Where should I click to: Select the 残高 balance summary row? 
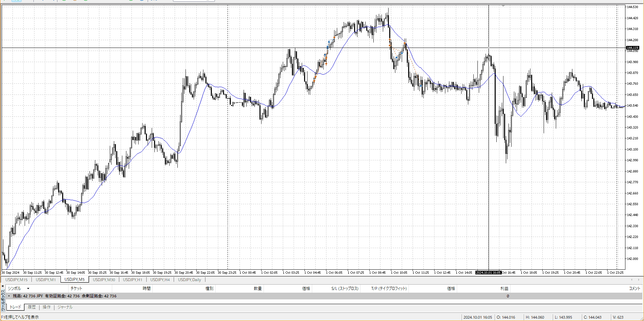(64, 296)
